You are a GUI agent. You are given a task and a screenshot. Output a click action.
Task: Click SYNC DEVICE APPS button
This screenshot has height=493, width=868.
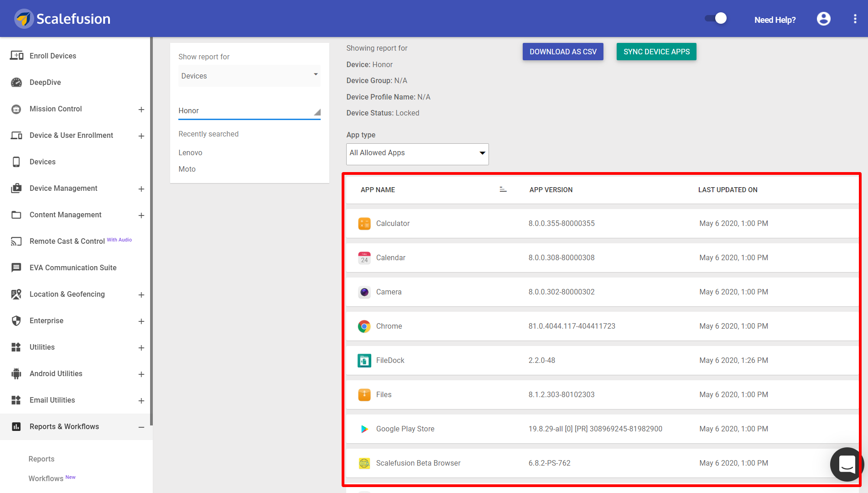pyautogui.click(x=656, y=52)
